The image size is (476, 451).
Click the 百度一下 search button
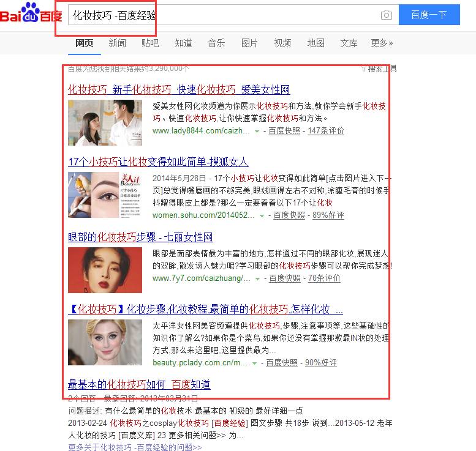click(429, 15)
